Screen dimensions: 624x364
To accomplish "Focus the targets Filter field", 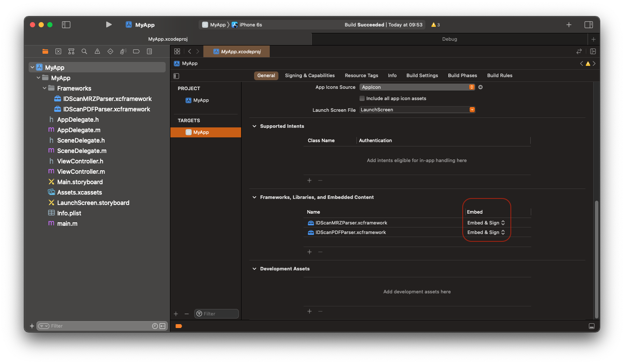I will [216, 314].
